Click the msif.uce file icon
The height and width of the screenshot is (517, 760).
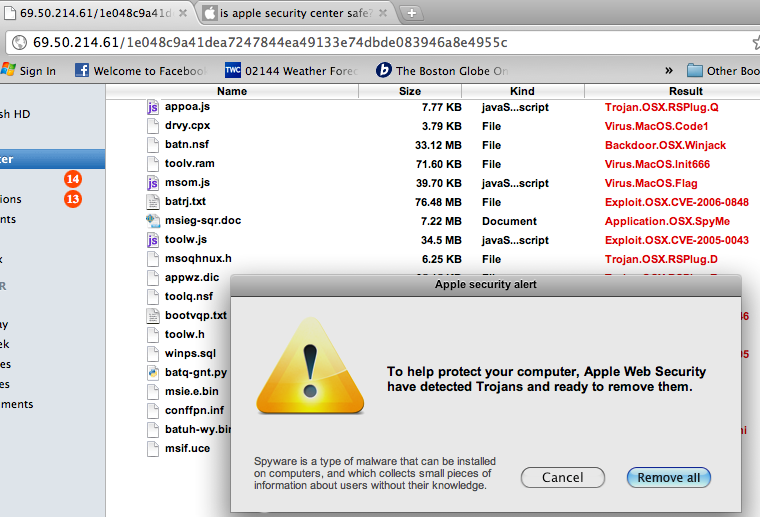point(153,449)
